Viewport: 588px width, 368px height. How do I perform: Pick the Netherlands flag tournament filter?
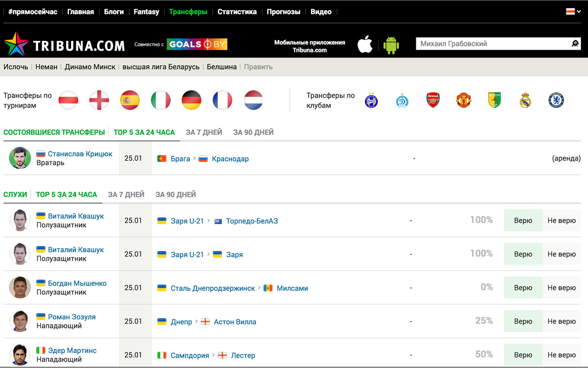tap(253, 100)
